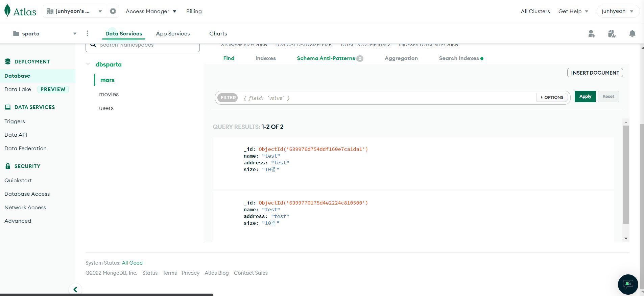Viewport: 644px width, 296px height.
Task: Select the mars collection
Action: [x=108, y=80]
